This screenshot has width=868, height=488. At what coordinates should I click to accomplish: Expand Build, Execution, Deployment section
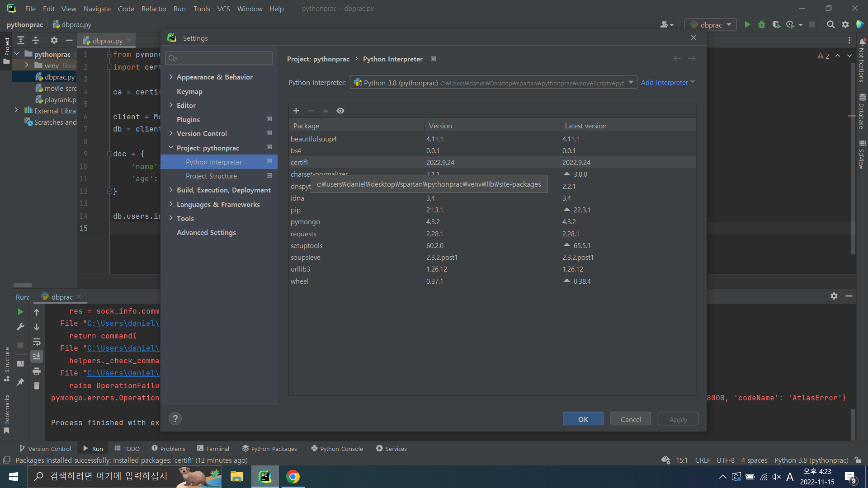(x=171, y=190)
